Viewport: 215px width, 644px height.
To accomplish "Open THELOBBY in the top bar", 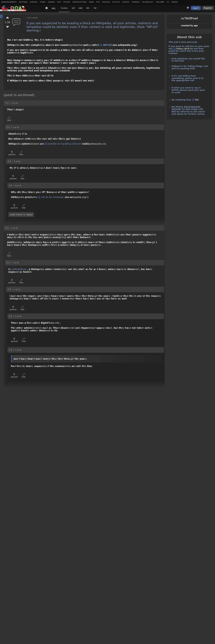I will coord(160,2).
